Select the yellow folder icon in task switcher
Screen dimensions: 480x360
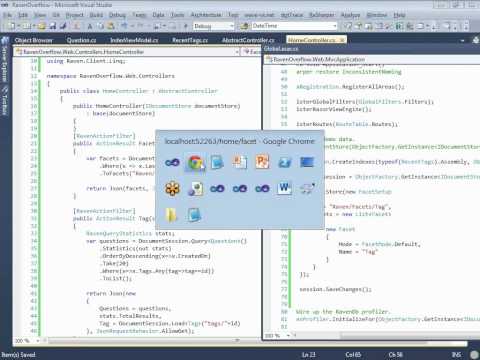[171, 215]
